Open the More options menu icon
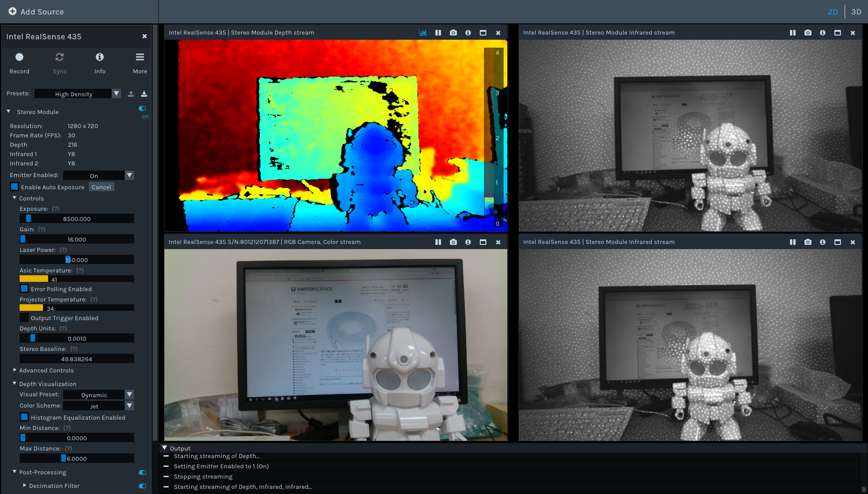868x494 pixels. (x=139, y=57)
